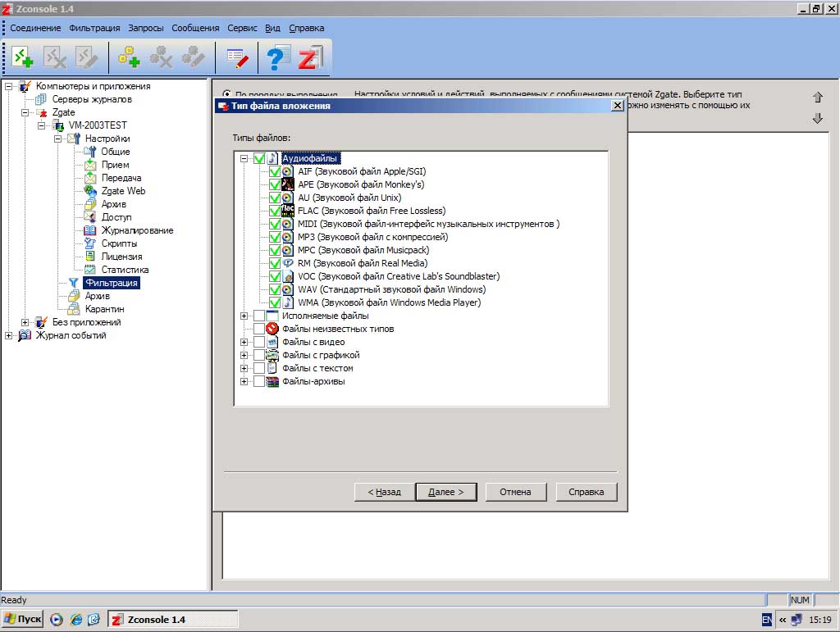
Task: Expand the Файлы с текстом node
Action: click(x=244, y=368)
